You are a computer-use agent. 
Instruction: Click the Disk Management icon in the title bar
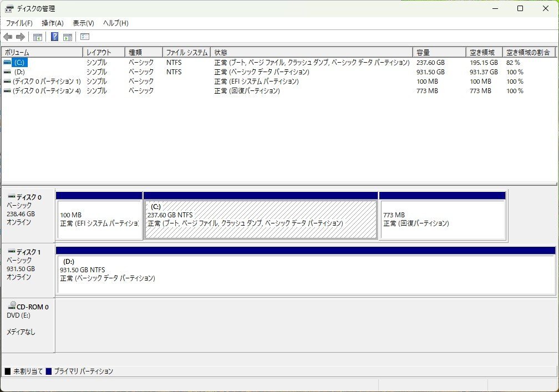pos(9,8)
